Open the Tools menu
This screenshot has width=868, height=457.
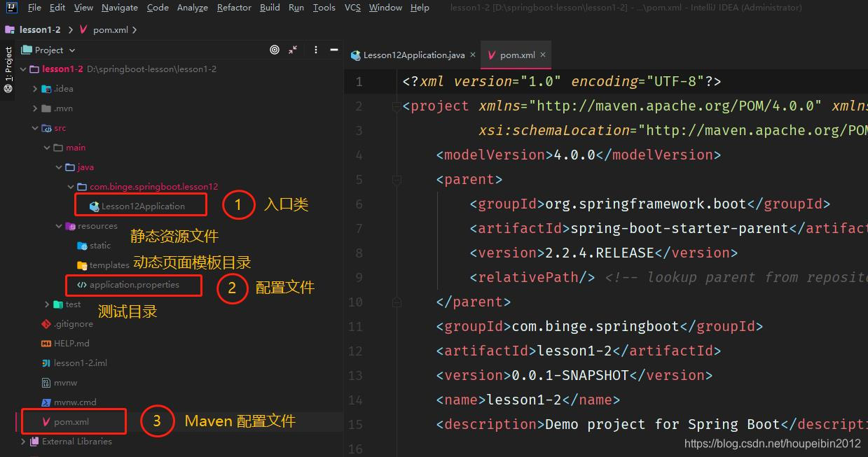(324, 8)
